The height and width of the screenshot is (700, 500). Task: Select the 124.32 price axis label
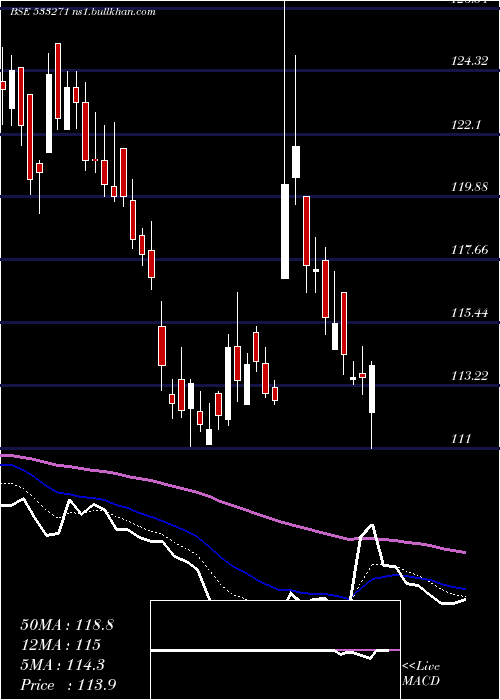470,61
